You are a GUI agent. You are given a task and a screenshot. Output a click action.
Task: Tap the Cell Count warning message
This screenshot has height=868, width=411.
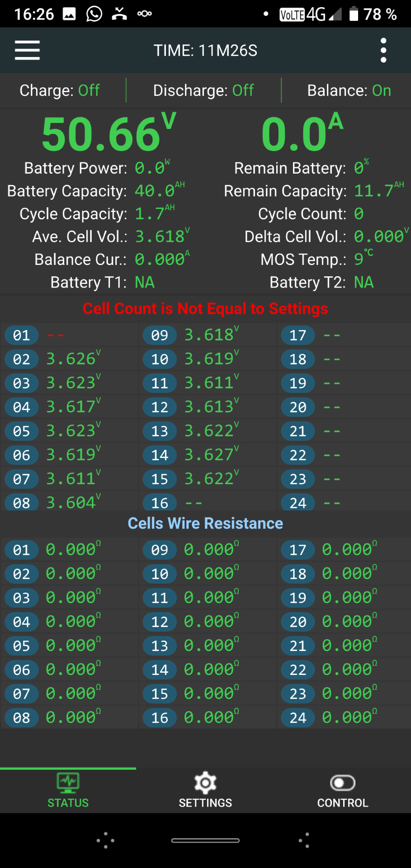coord(205,309)
